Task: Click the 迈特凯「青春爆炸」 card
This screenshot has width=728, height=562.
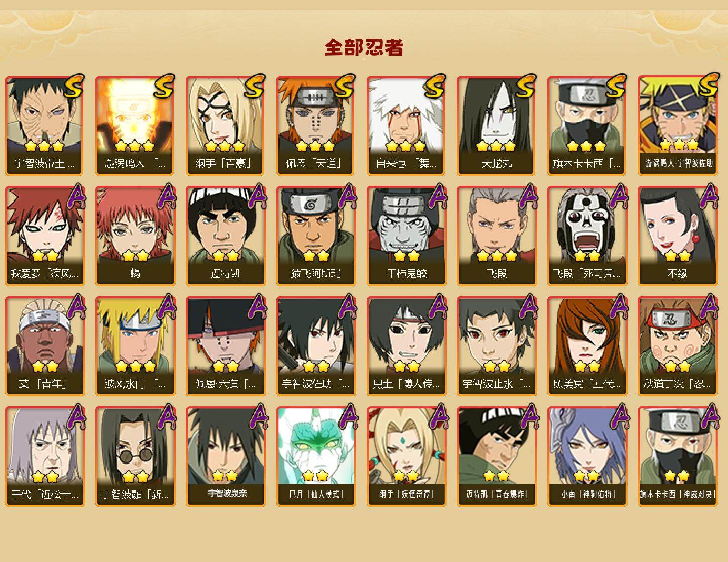Action: click(497, 457)
